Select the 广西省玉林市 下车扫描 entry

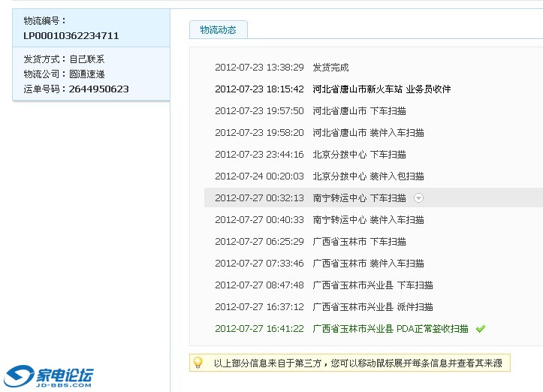click(359, 242)
